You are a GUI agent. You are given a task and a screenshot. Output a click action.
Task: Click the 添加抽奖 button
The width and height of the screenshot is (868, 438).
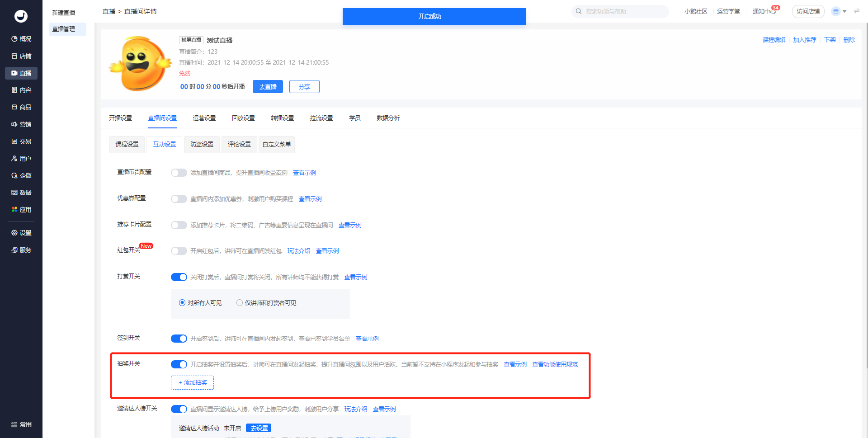point(192,382)
